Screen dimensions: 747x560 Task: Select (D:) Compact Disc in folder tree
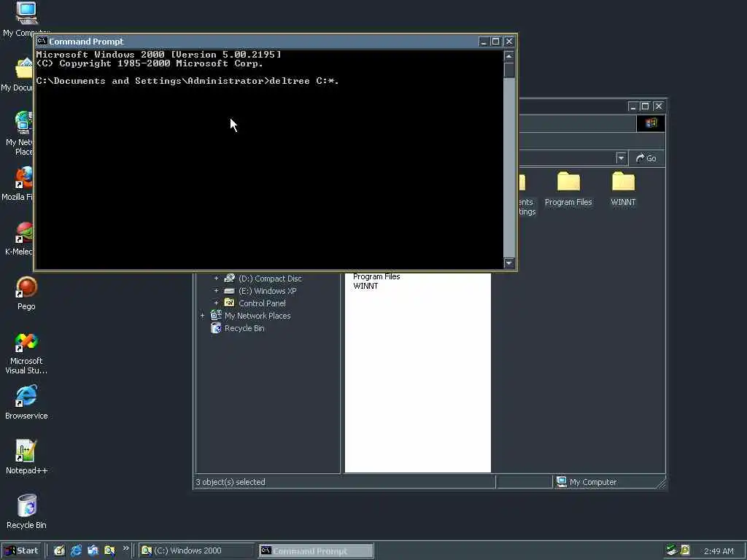click(x=270, y=279)
